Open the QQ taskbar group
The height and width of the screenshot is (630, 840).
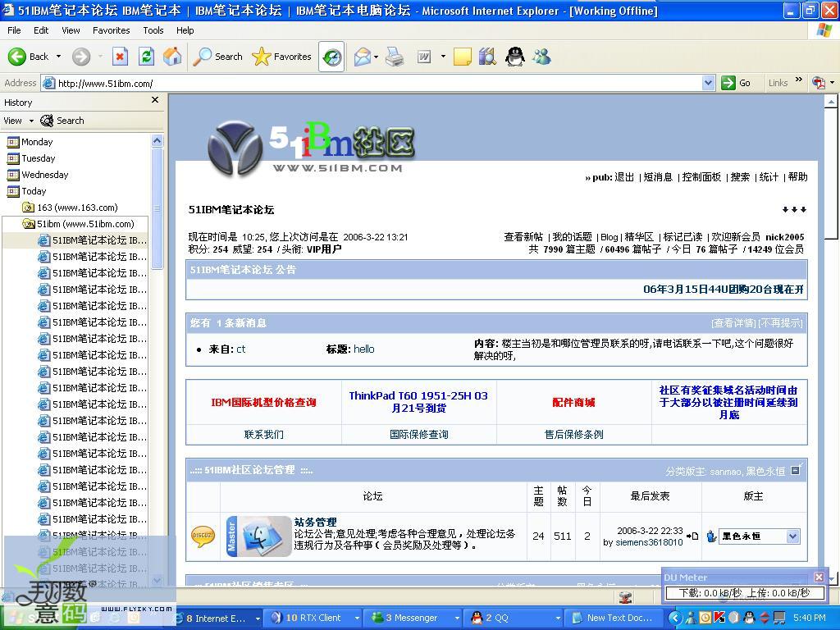[513, 618]
